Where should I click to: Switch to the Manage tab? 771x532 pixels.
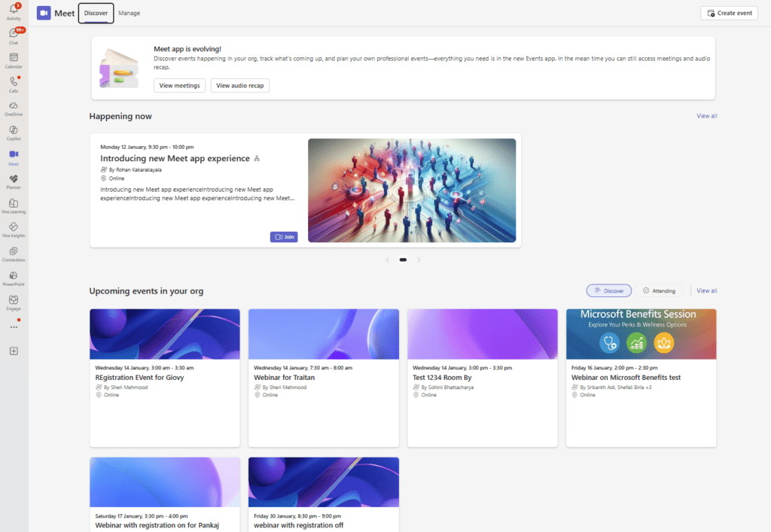click(129, 13)
